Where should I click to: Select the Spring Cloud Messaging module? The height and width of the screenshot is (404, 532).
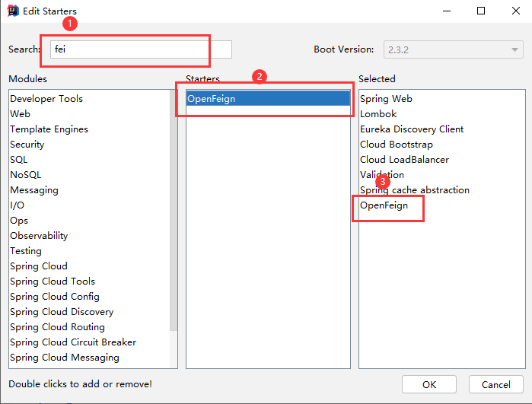point(65,358)
